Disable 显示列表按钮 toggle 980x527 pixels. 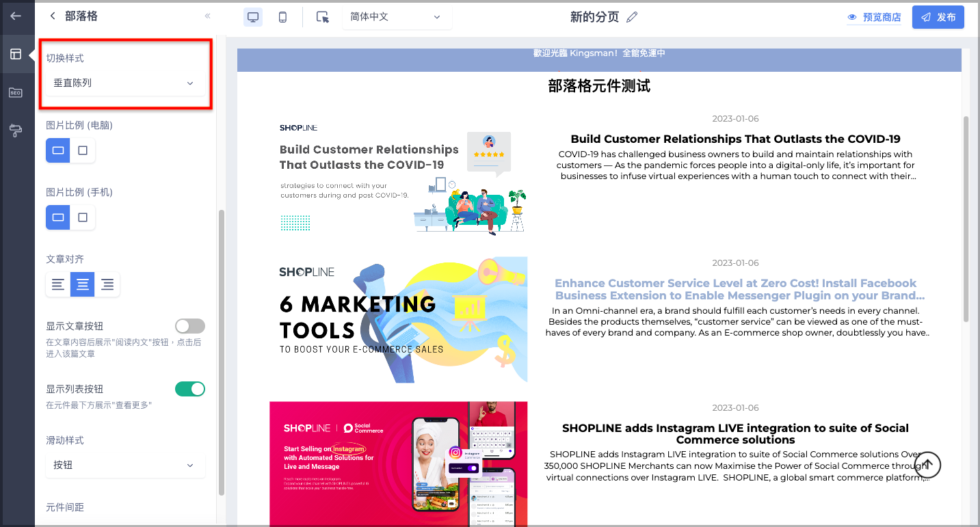tap(190, 389)
